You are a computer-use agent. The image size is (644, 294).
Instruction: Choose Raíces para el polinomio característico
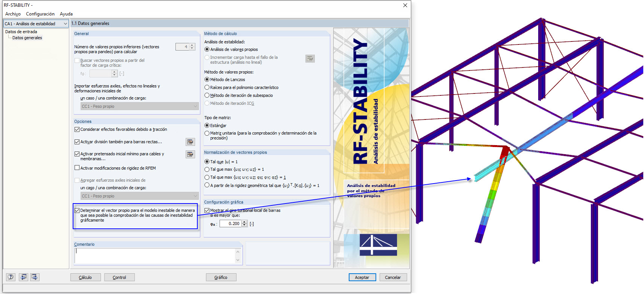click(207, 87)
